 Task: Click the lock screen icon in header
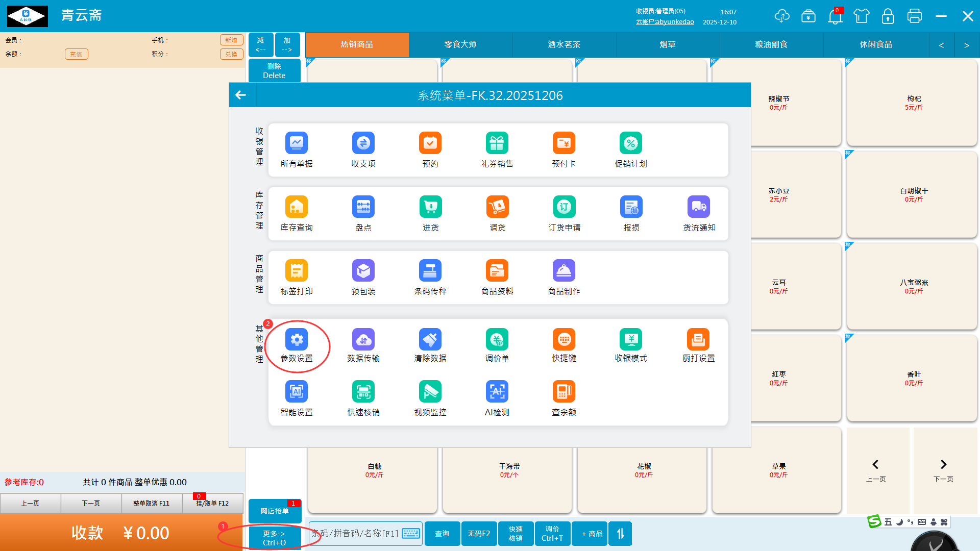pyautogui.click(x=888, y=17)
